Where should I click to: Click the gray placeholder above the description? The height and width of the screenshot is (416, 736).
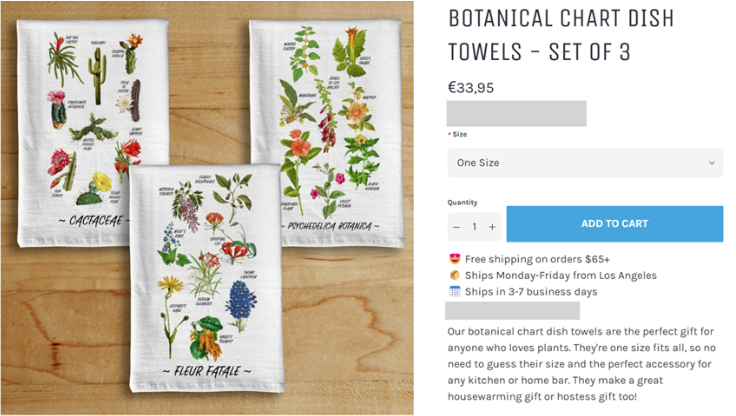(512, 311)
